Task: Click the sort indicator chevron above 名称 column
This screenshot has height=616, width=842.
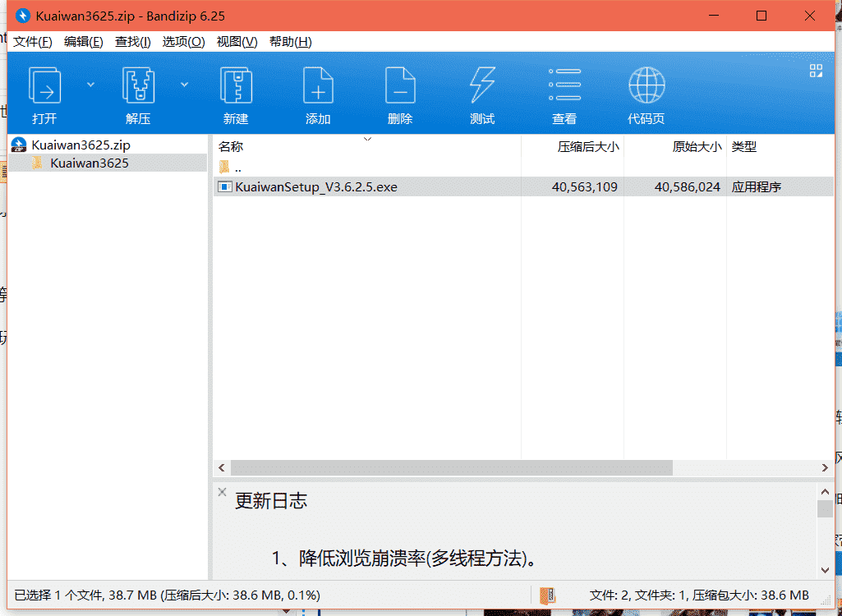Action: tap(367, 139)
